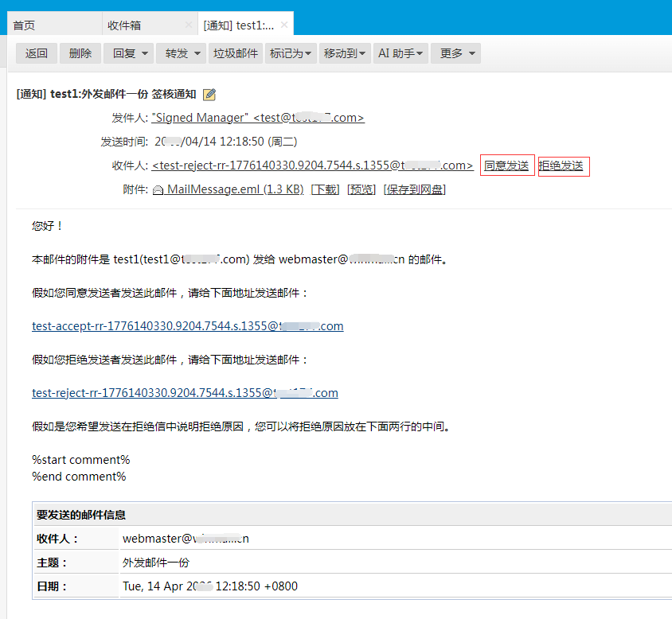This screenshot has width=672, height=619.
Task: Close the [通知] test1 tab
Action: tap(284, 25)
